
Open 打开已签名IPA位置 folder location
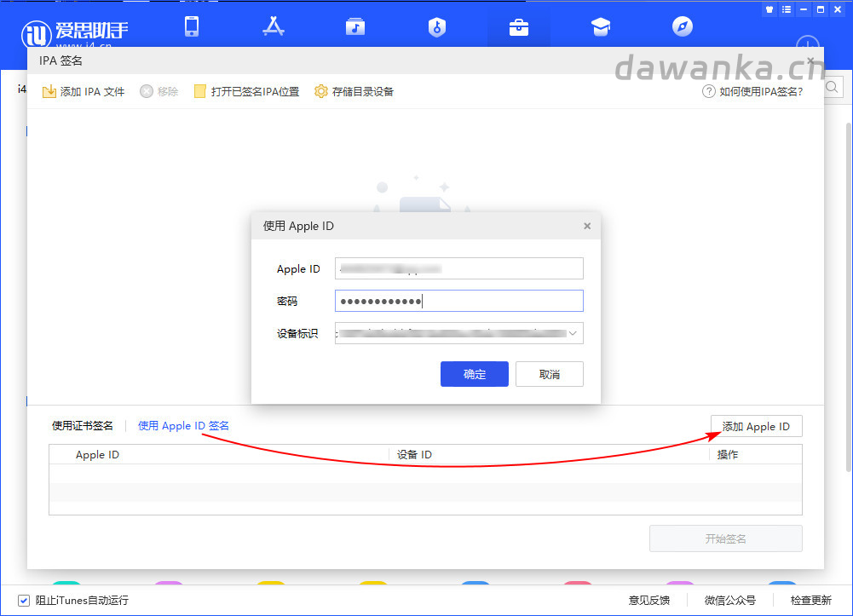pyautogui.click(x=246, y=91)
